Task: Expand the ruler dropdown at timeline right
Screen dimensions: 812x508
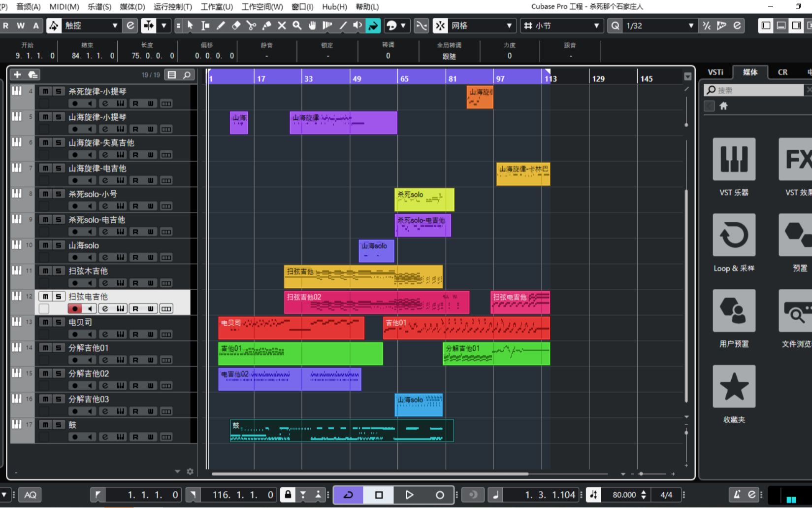Action: point(687,76)
